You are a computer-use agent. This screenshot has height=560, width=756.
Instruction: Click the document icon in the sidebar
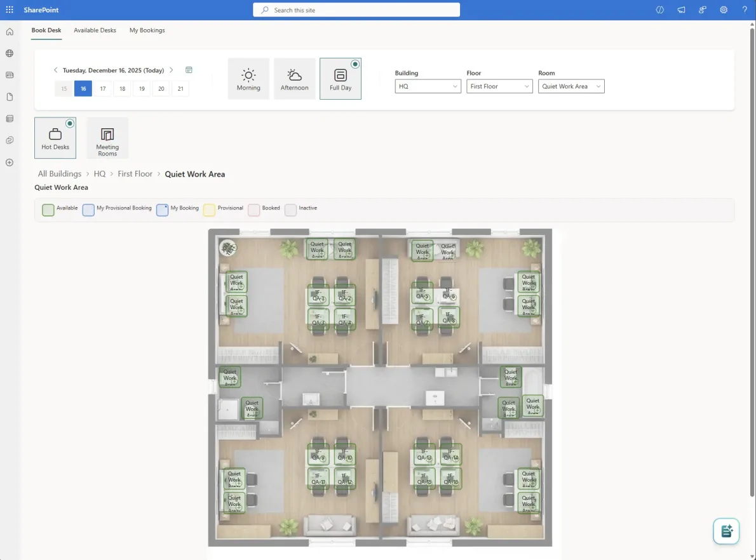point(9,97)
